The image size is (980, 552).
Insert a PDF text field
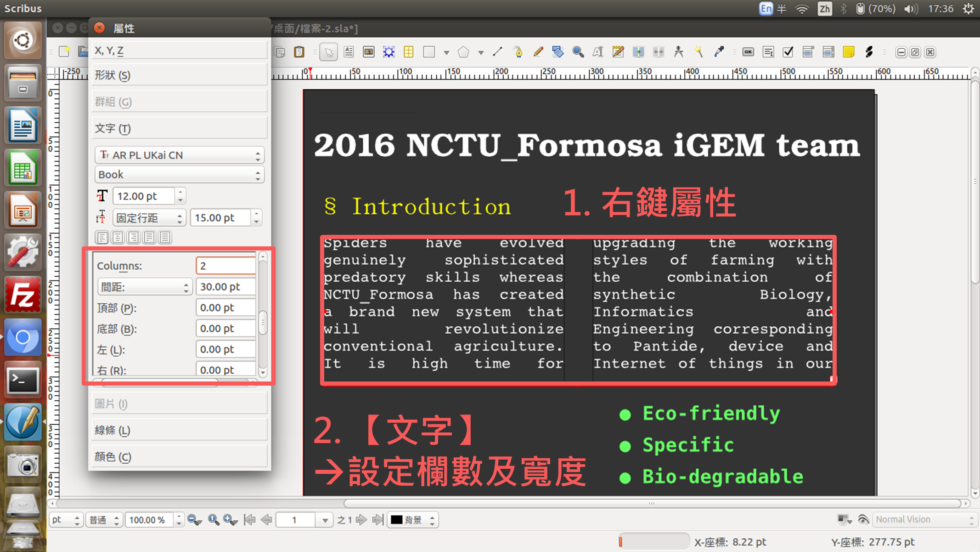coord(768,52)
